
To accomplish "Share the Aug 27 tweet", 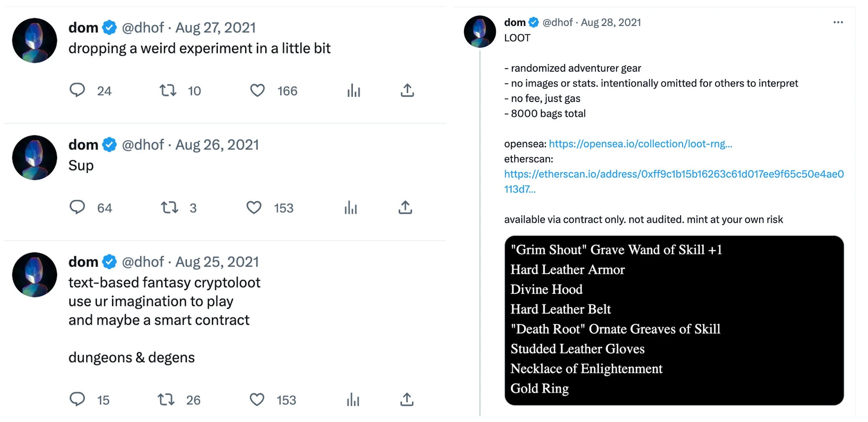I will 407,90.
